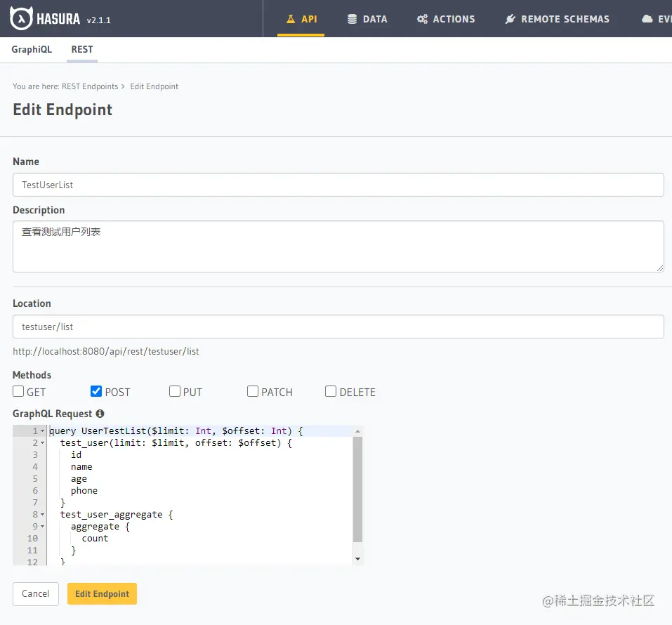This screenshot has width=672, height=625.
Task: Click the yellow Edit Endpoint button
Action: pyautogui.click(x=102, y=593)
